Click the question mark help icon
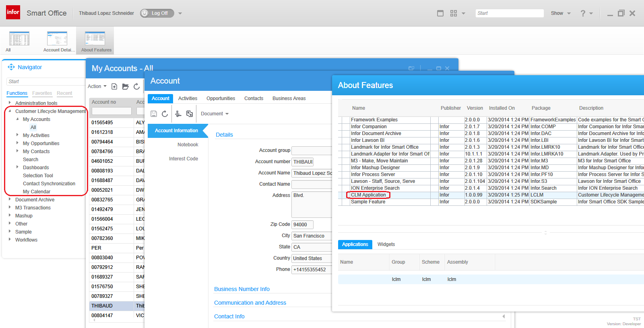The width and height of the screenshot is (644, 328). (x=583, y=13)
